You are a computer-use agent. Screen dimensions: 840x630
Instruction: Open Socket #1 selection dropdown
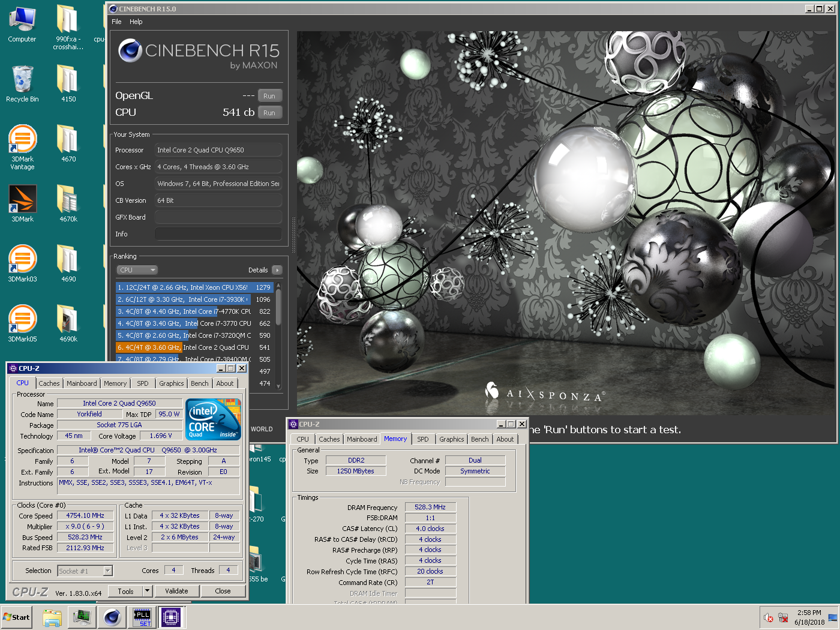pyautogui.click(x=85, y=571)
